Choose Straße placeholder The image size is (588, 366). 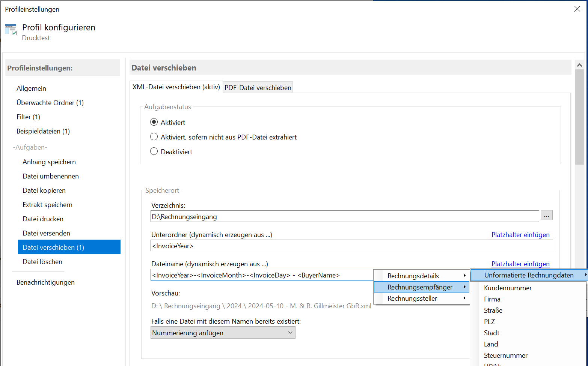click(493, 310)
